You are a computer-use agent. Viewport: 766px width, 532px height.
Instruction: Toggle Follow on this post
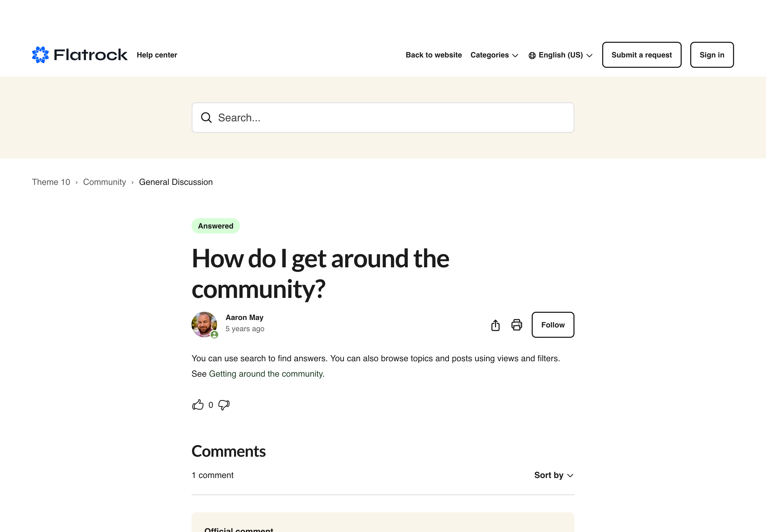pos(553,325)
